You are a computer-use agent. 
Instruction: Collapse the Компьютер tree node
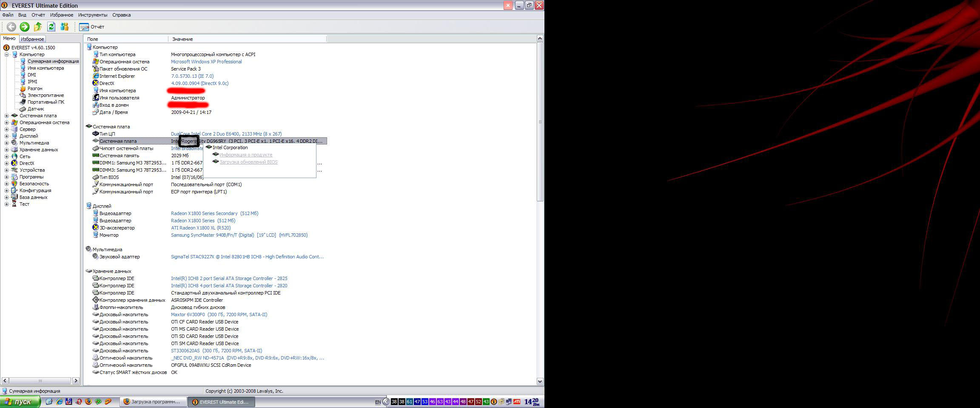point(6,54)
